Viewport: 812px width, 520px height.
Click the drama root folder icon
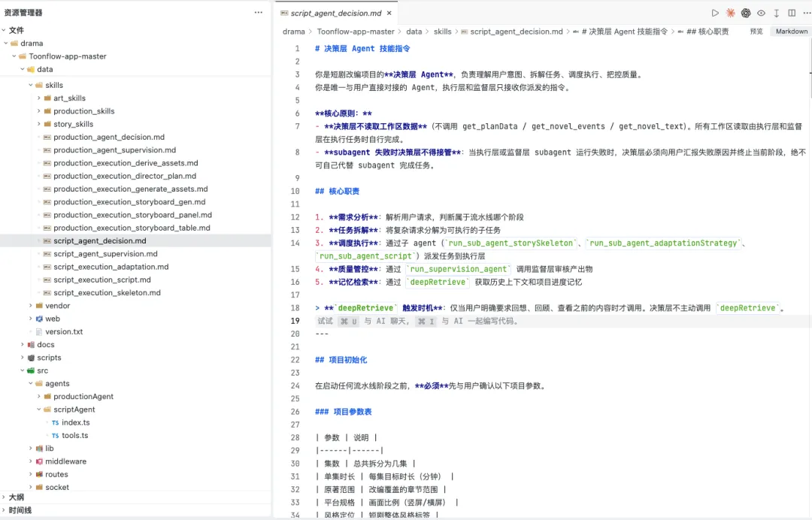point(14,44)
